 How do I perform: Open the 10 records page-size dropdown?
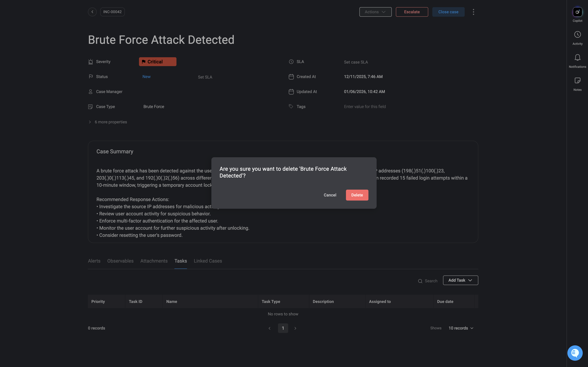pos(461,328)
